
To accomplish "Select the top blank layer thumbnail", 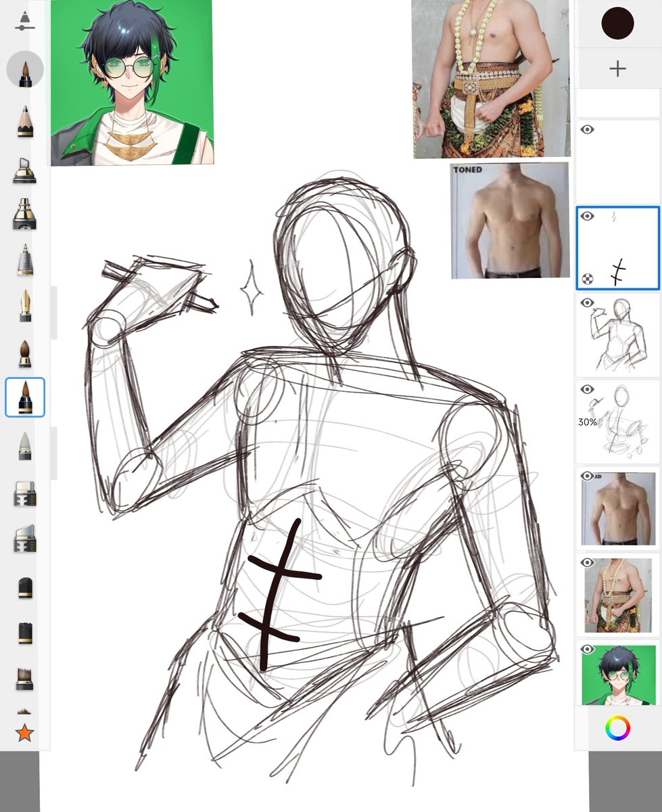I will [618, 161].
